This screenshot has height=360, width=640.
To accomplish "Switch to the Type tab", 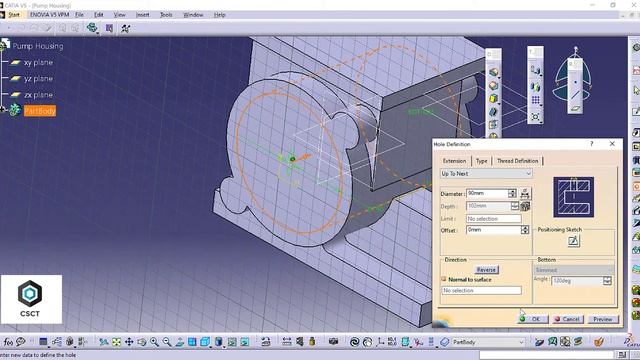I will click(482, 161).
